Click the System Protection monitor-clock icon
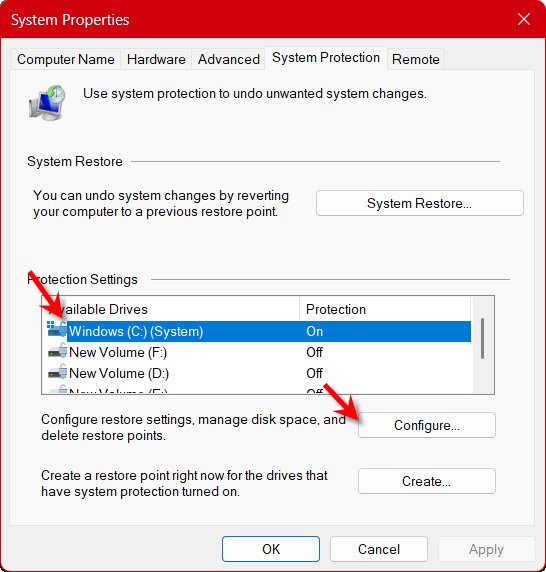This screenshot has width=546, height=572. [47, 103]
